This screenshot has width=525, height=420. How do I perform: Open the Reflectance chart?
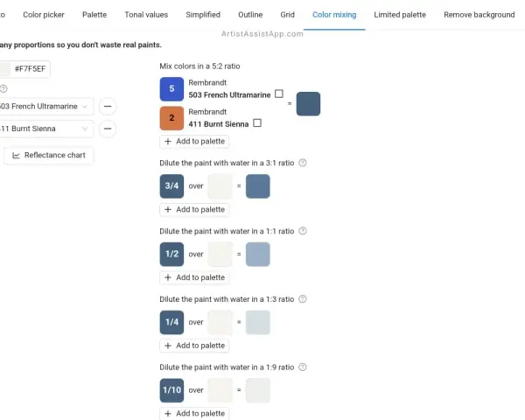pyautogui.click(x=48, y=156)
